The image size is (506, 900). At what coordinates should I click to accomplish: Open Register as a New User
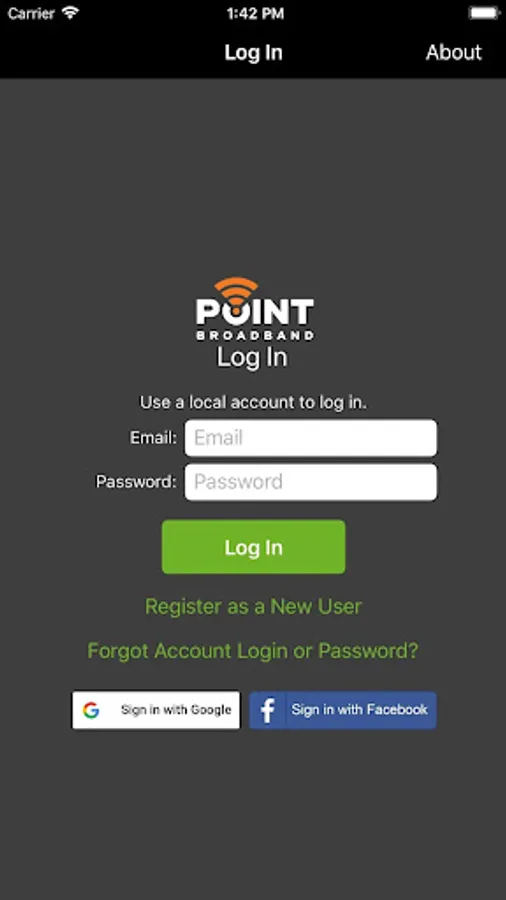pyautogui.click(x=253, y=607)
